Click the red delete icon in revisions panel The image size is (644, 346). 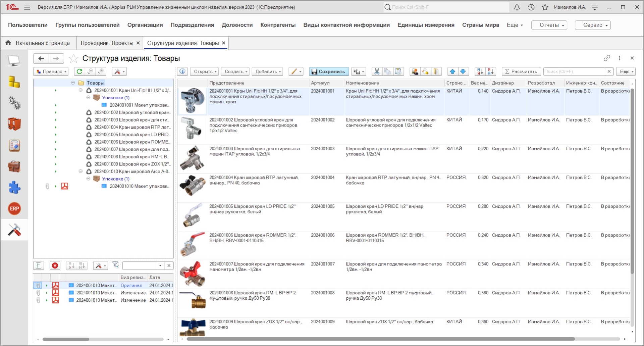pos(55,266)
